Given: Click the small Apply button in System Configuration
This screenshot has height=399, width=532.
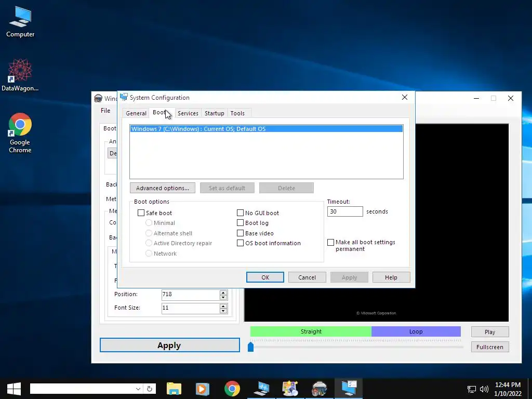Looking at the screenshot, I should tap(349, 277).
